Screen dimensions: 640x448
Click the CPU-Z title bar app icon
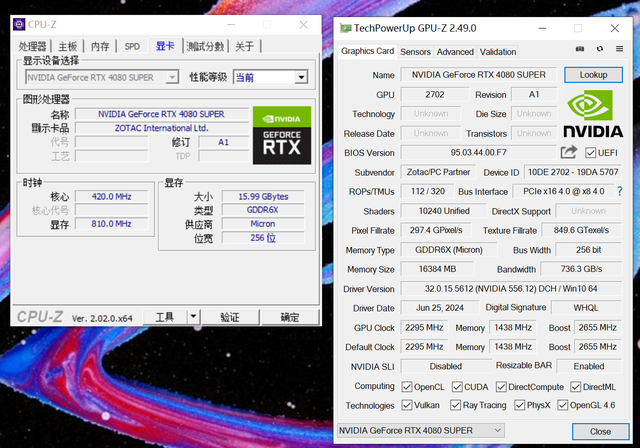click(19, 24)
